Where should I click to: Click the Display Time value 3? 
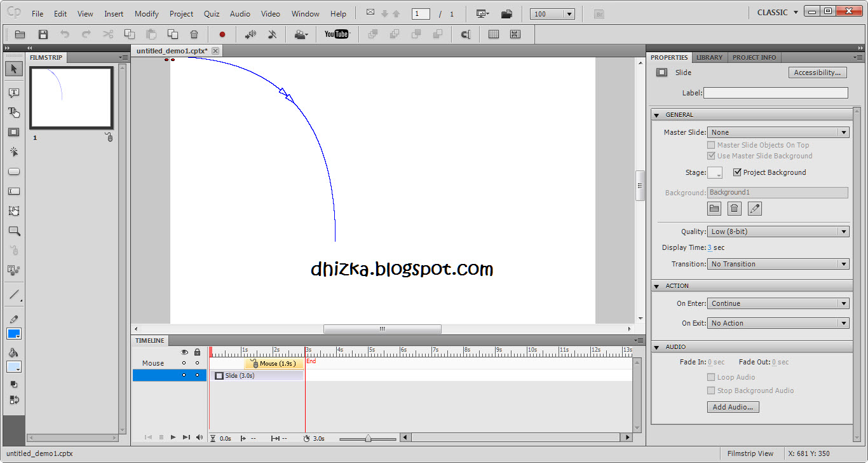pos(710,248)
